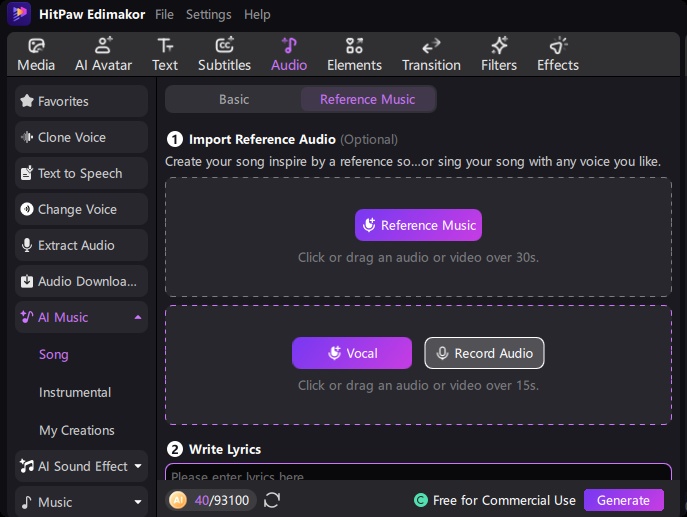Viewport: 687px width, 517px height.
Task: Select the Audio music note icon
Action: tap(289, 46)
